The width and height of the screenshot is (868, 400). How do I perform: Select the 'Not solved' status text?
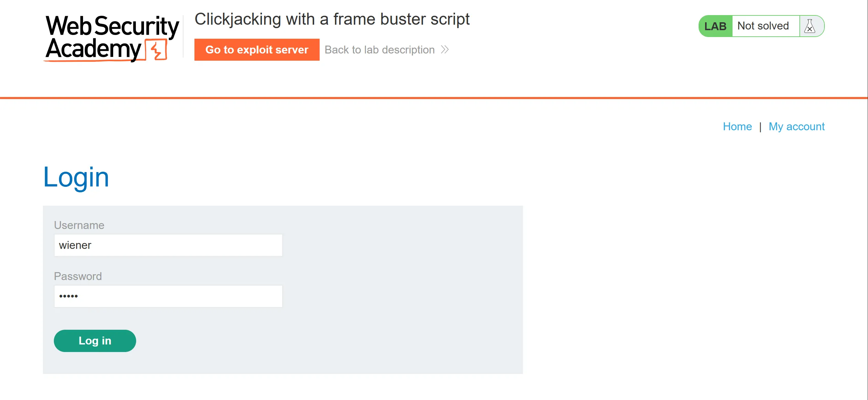coord(763,26)
